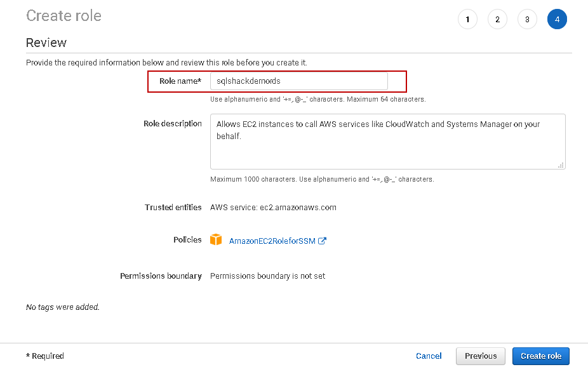Click the 'Permissions boundary is not set' text
The height and width of the screenshot is (367, 588).
click(x=267, y=276)
